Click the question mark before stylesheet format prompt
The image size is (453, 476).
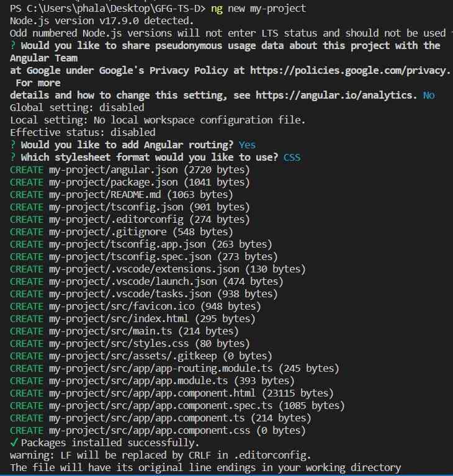point(13,157)
